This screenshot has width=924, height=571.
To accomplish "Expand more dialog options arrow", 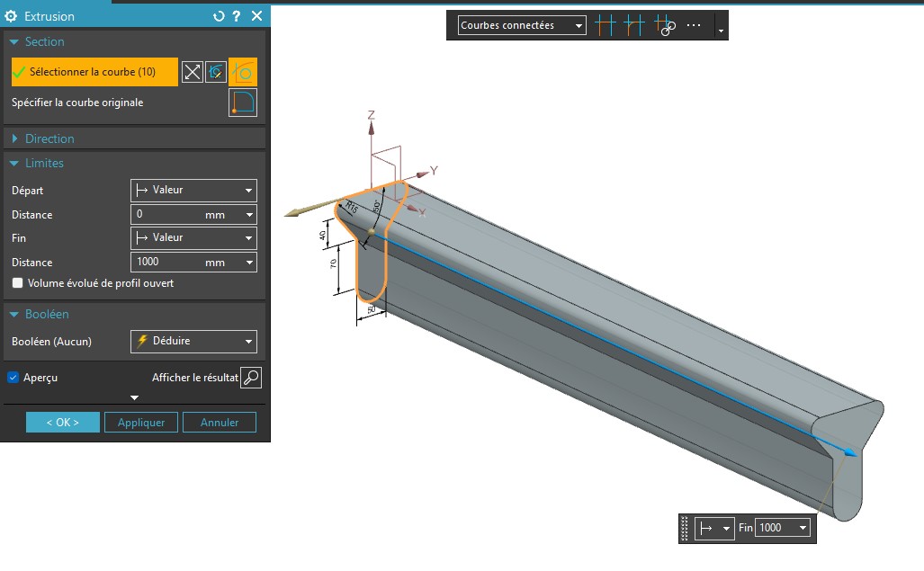I will pos(134,398).
